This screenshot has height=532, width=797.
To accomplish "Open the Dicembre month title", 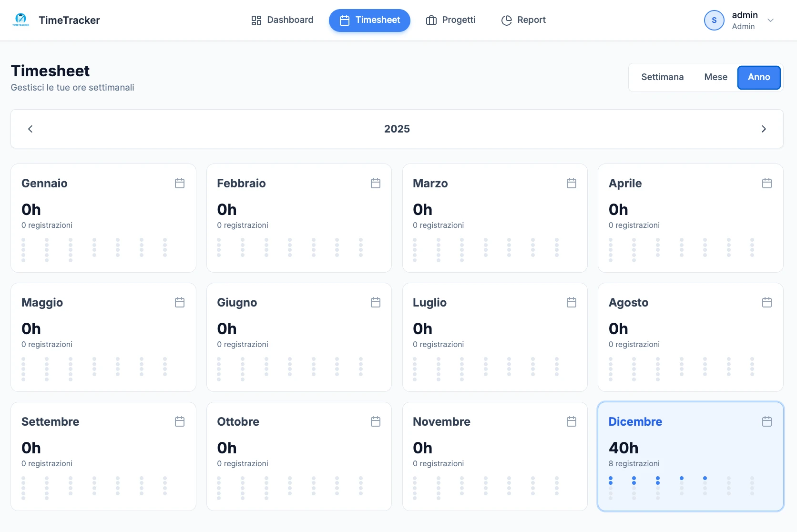I will (x=635, y=421).
